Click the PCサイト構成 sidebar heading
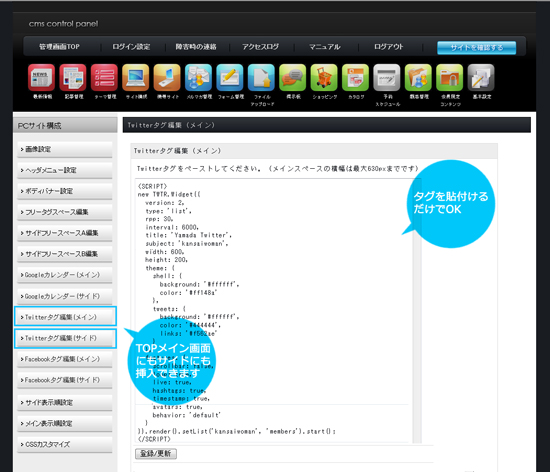Image resolution: width=550 pixels, height=472 pixels. coord(65,126)
